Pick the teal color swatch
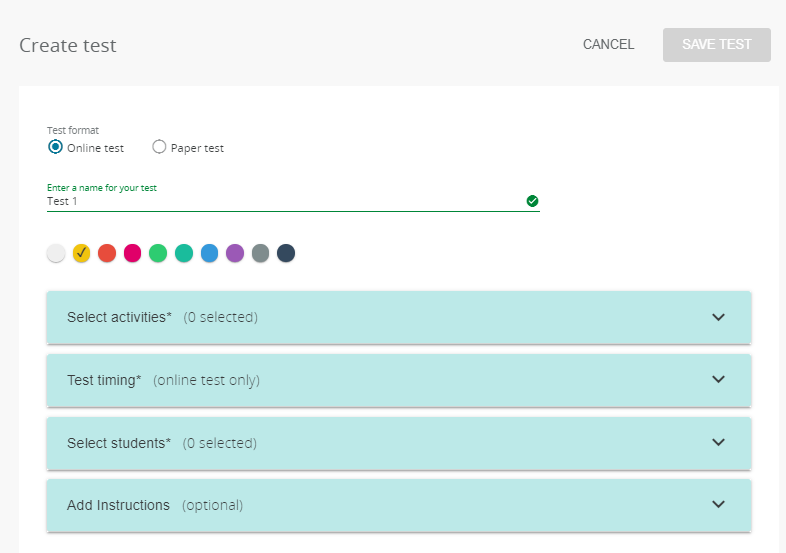 tap(184, 253)
